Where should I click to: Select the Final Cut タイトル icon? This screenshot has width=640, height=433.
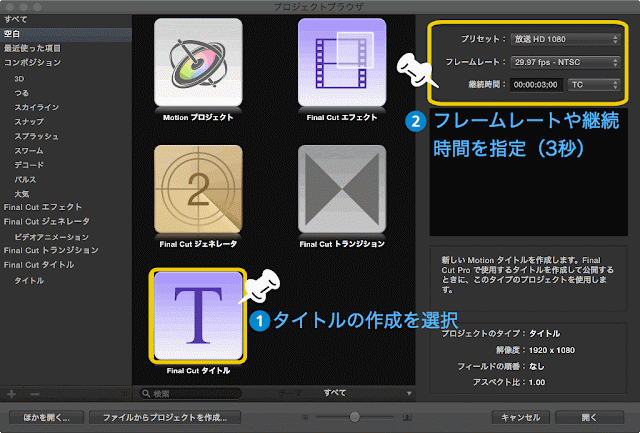(x=198, y=316)
